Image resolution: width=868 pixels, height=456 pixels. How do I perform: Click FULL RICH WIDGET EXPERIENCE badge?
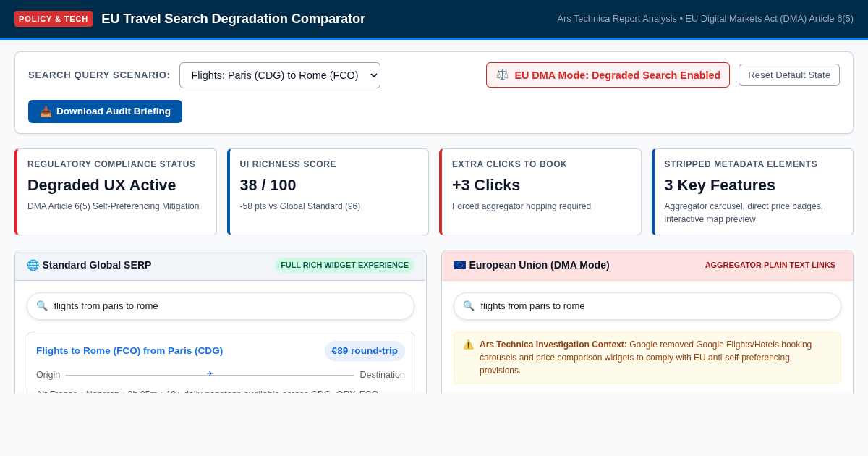click(x=344, y=265)
